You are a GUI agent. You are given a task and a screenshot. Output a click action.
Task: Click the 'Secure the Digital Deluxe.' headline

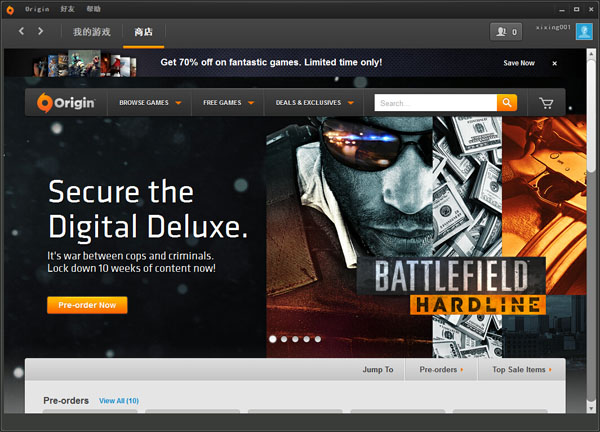pyautogui.click(x=148, y=209)
